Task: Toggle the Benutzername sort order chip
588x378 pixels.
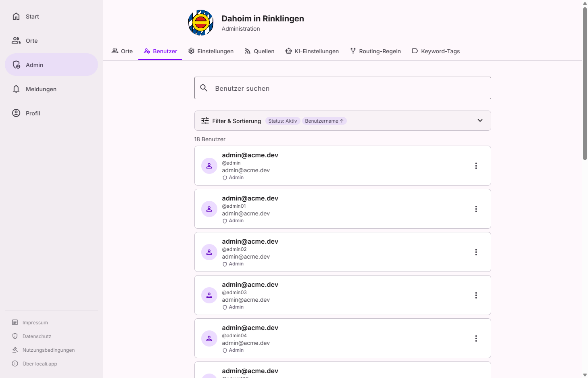Action: tap(324, 121)
